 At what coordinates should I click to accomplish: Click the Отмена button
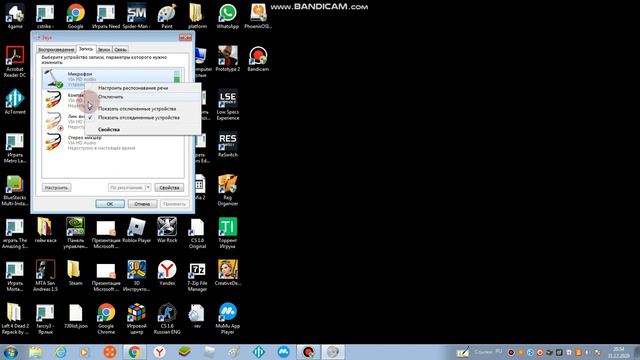(x=142, y=204)
